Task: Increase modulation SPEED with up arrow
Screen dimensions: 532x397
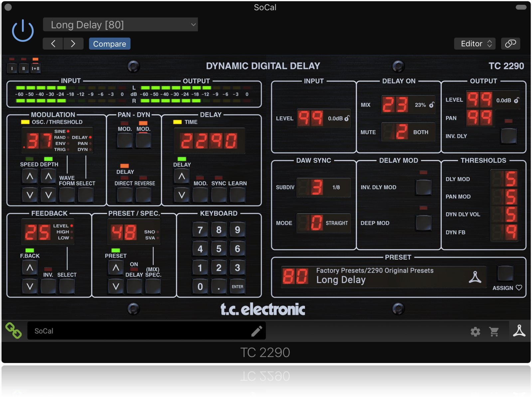Action: [30, 176]
